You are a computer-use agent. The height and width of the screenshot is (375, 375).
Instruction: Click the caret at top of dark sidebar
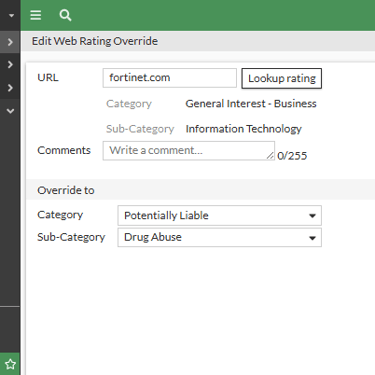point(11,15)
